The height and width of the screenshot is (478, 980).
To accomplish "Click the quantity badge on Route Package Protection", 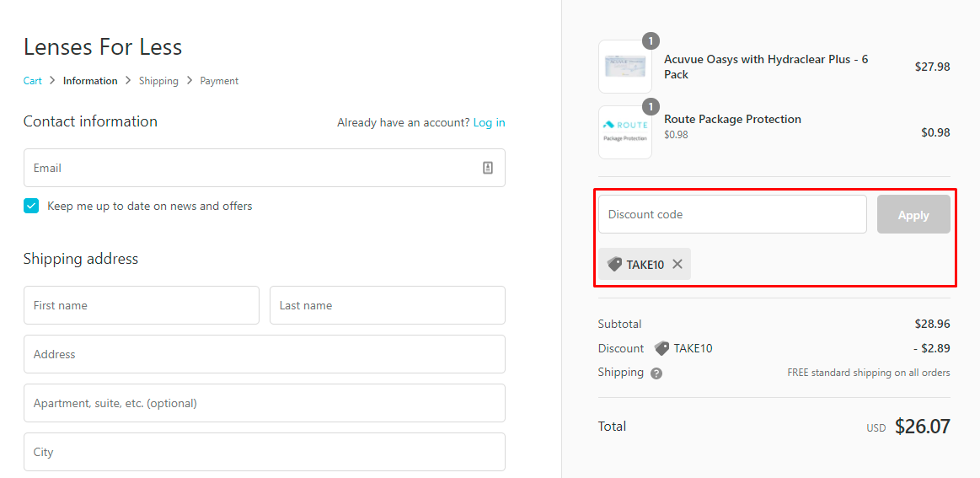I will coord(651,107).
